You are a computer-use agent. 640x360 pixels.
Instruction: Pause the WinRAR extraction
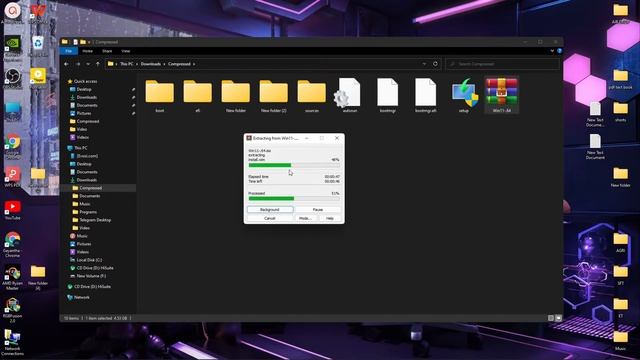[318, 209]
